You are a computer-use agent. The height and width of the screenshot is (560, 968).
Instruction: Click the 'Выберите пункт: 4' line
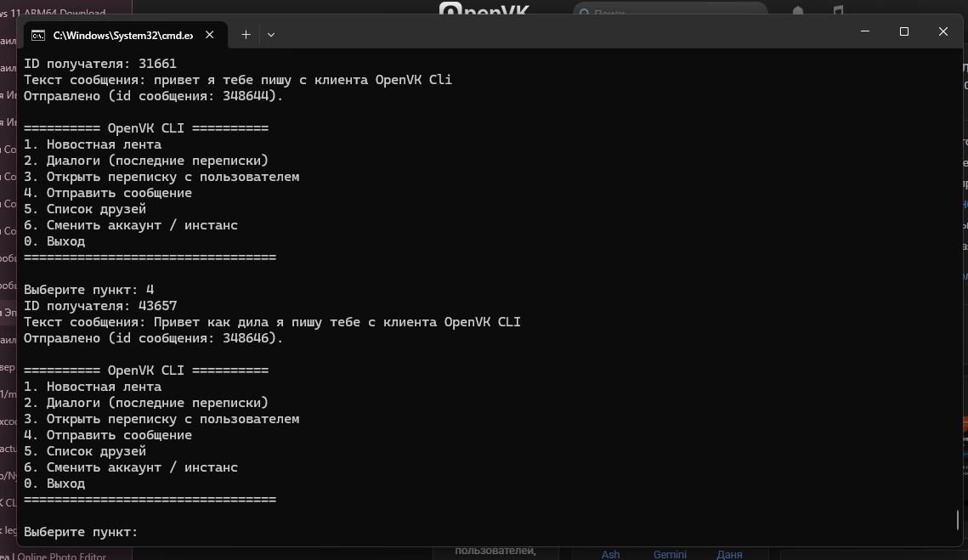pos(89,290)
